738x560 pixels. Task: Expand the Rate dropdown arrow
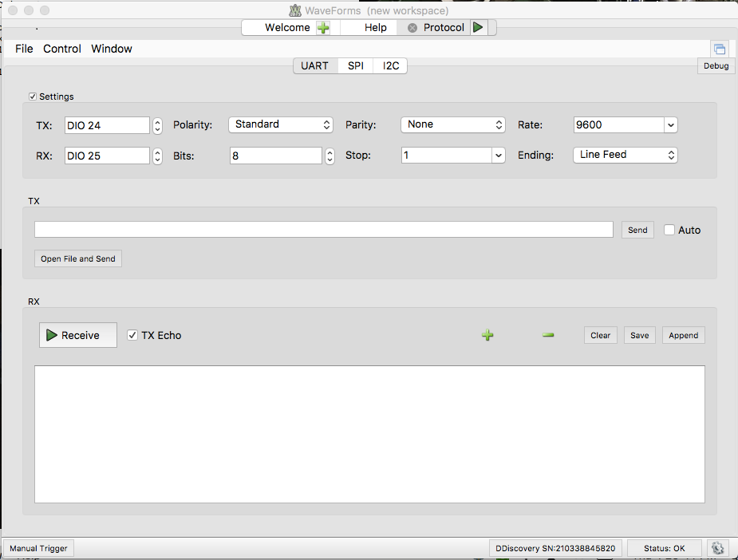671,125
